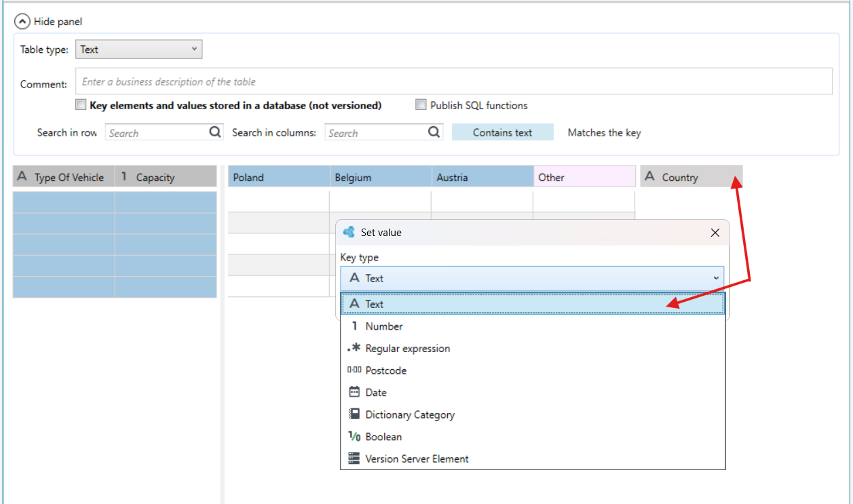Tick the Publish SQL functions checkbox
This screenshot has height=504, width=853.
coord(421,105)
